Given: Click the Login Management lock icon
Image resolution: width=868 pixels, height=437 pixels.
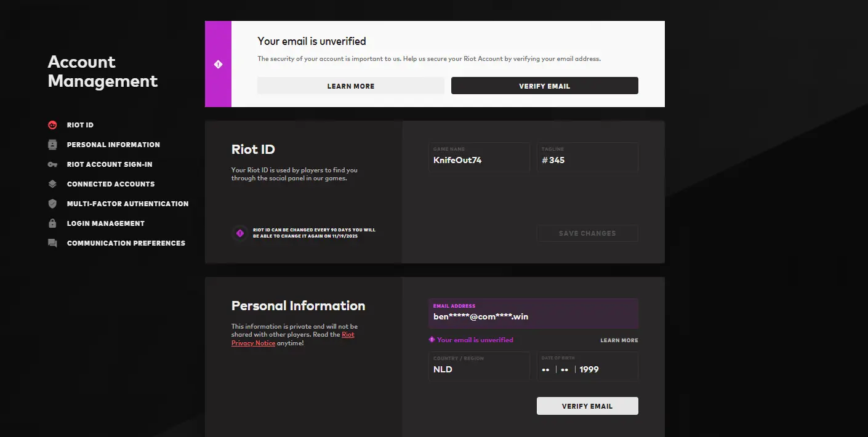Looking at the screenshot, I should [x=52, y=223].
